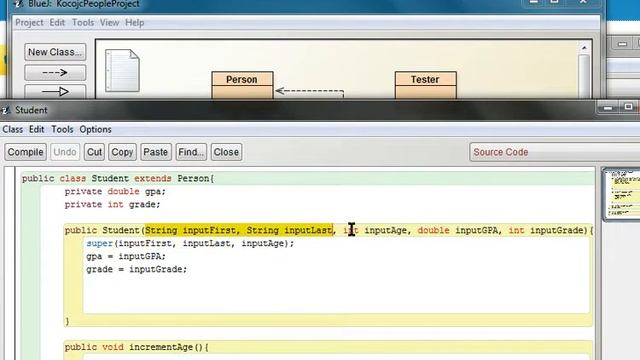This screenshot has height=360, width=640.
Task: Click the editor left breakpoint margin
Action: tap(10, 263)
